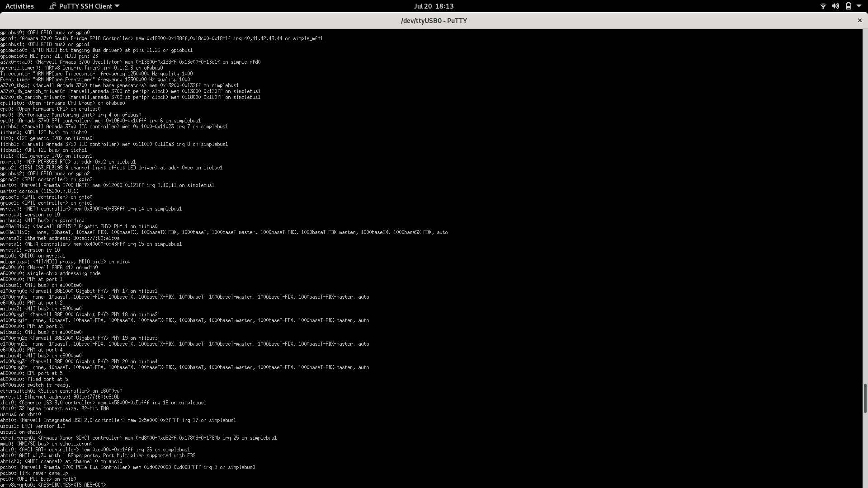
Task: Click the line 'uart0: console (115200,n,8,1)'
Action: pos(39,191)
